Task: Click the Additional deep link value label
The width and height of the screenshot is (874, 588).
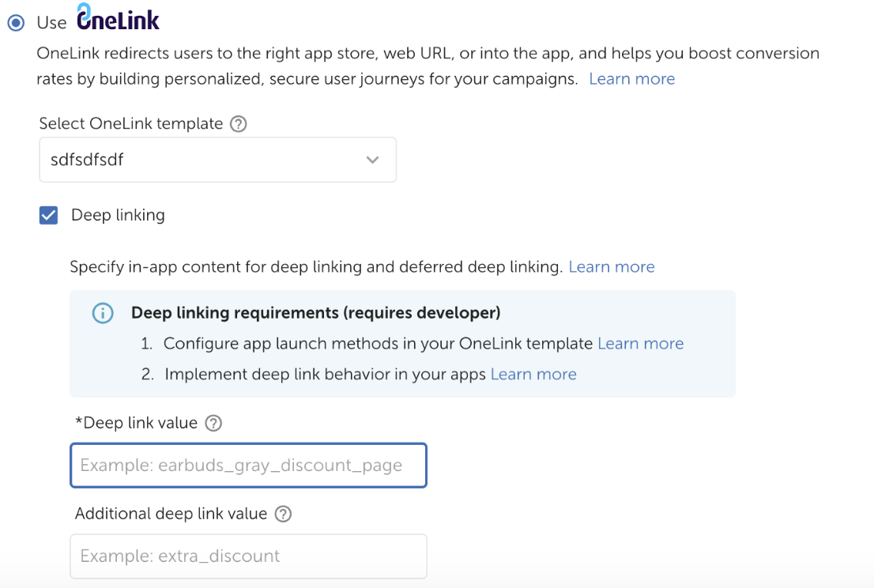Action: tap(171, 514)
